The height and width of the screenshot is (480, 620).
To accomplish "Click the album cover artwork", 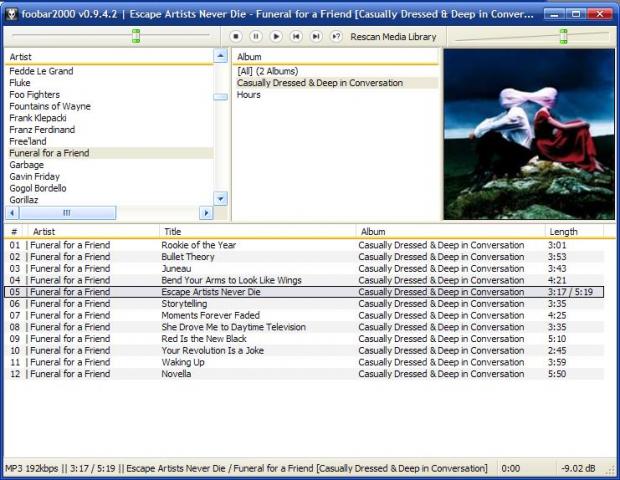I will pyautogui.click(x=529, y=134).
